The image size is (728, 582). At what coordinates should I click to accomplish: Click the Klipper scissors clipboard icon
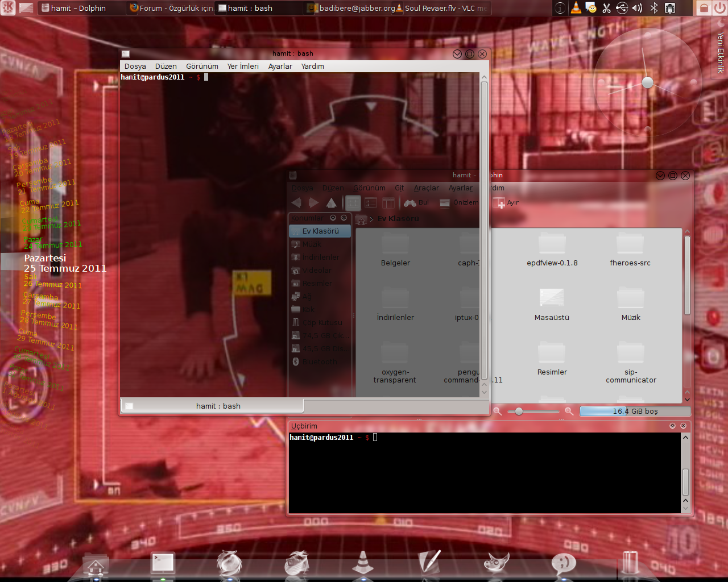606,8
